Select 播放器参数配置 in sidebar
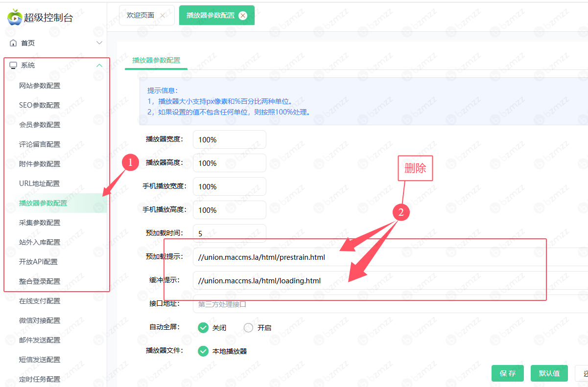This screenshot has height=387, width=588. (x=43, y=203)
